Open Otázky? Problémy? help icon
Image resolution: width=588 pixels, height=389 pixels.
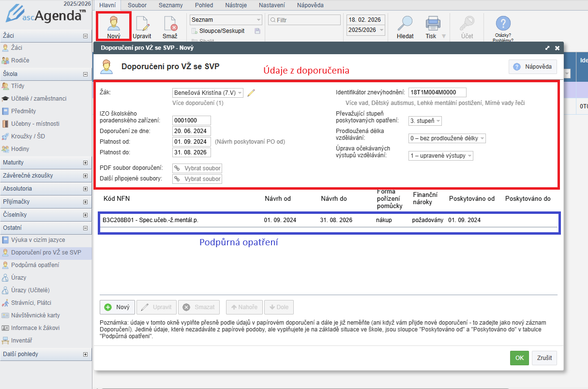point(503,24)
